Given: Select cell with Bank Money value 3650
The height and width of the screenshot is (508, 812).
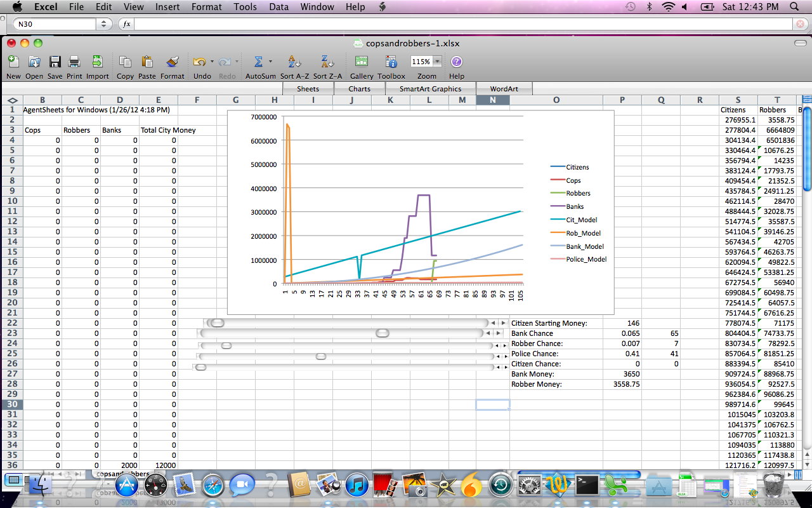Looking at the screenshot, I should (x=622, y=374).
